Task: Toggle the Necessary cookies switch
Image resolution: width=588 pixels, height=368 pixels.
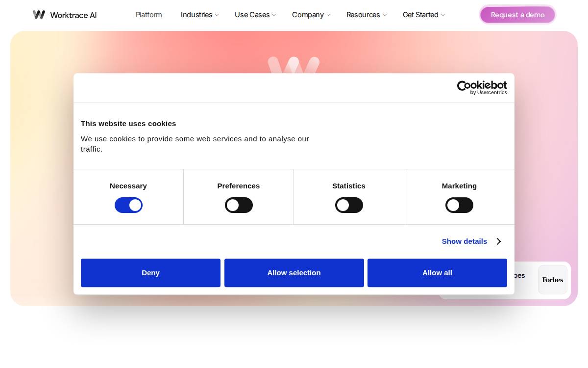Action: (x=128, y=205)
